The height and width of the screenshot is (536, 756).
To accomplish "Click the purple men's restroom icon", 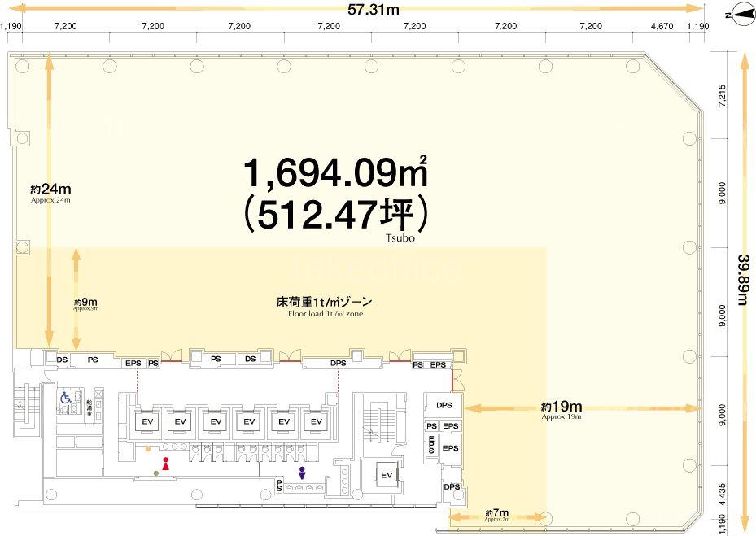I will pyautogui.click(x=302, y=472).
